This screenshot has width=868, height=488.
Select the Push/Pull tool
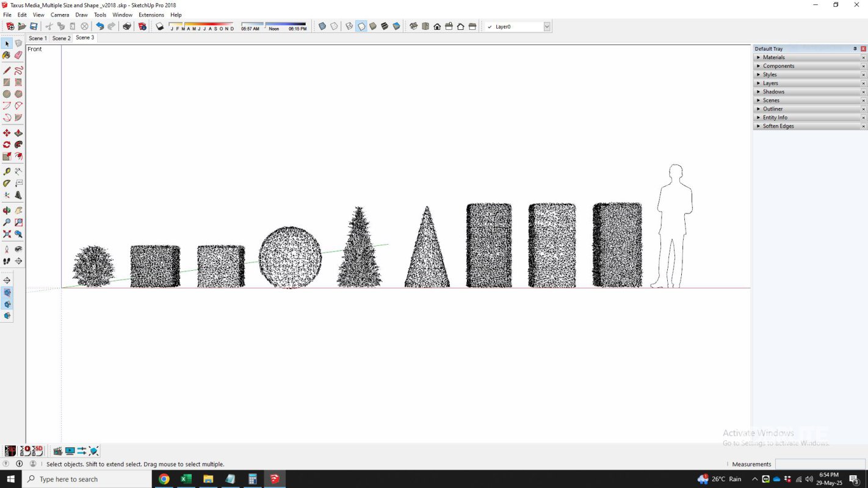(18, 132)
